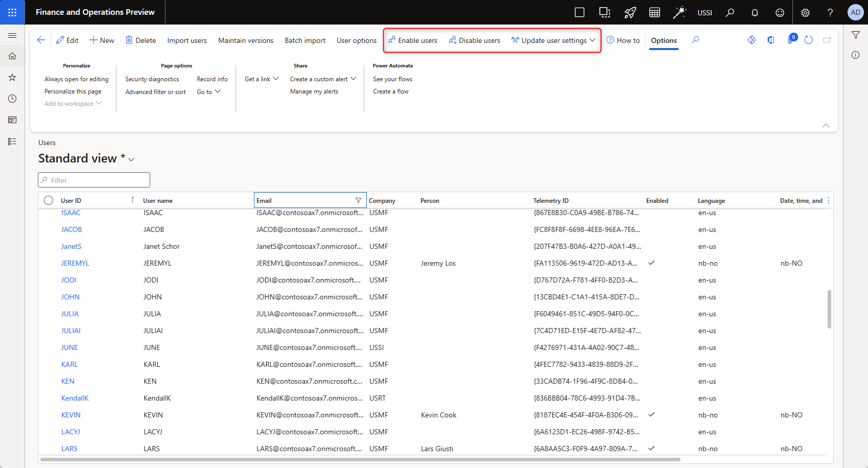The image size is (868, 468).
Task: Click the vertical scrollbar in grid
Action: coord(829,309)
